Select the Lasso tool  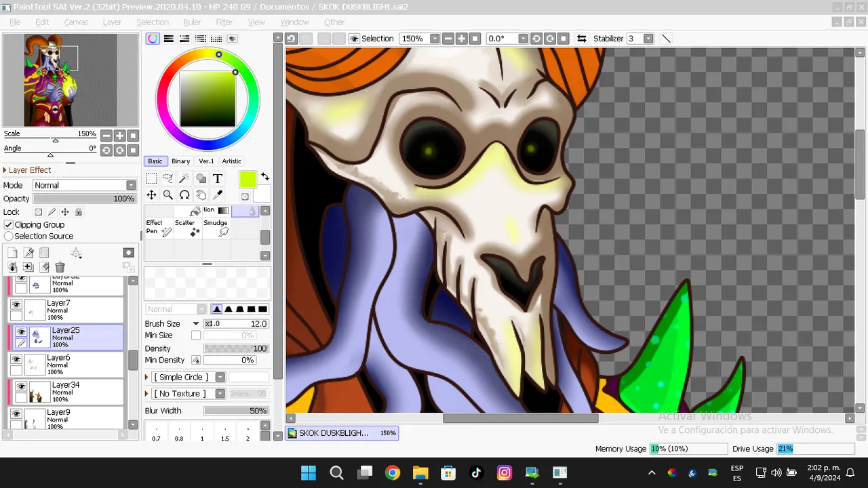point(167,178)
